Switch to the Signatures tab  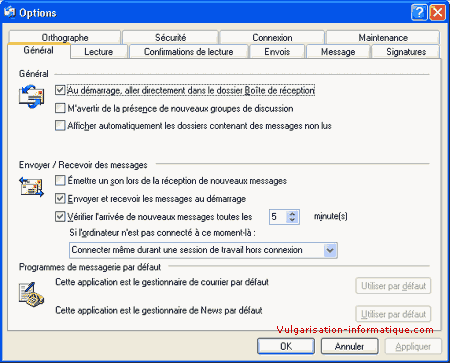(406, 52)
